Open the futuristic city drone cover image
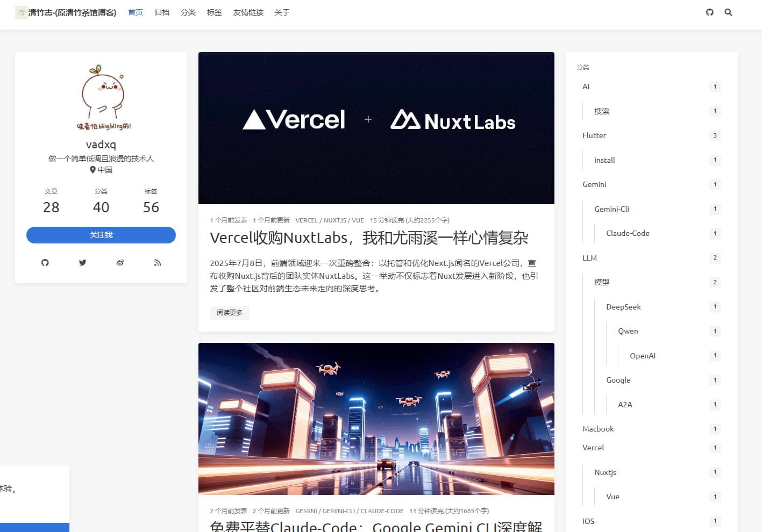 376,419
